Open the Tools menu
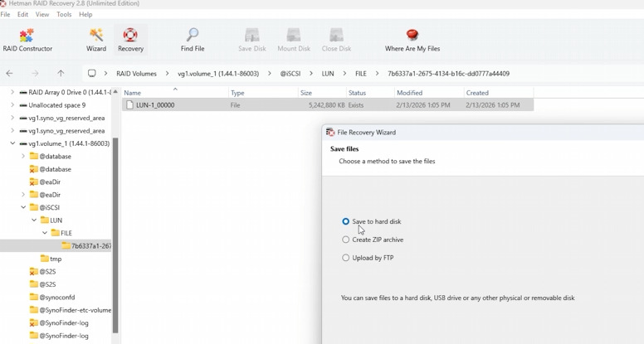 point(64,14)
